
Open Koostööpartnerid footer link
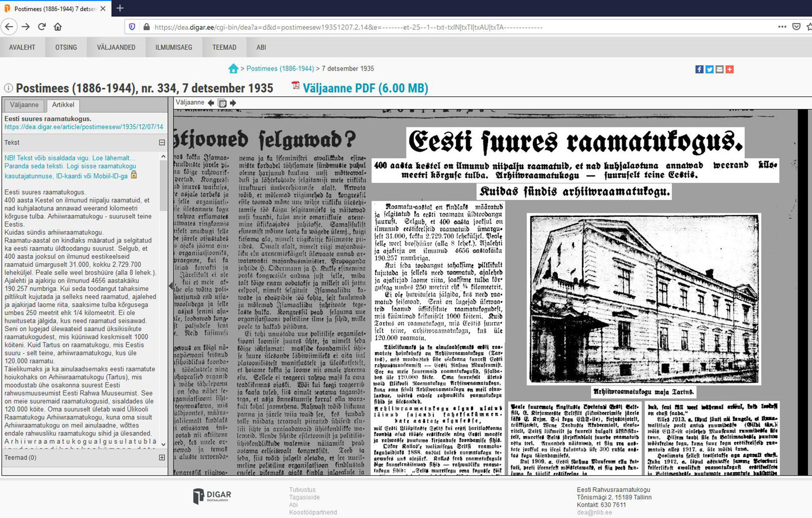click(x=313, y=512)
